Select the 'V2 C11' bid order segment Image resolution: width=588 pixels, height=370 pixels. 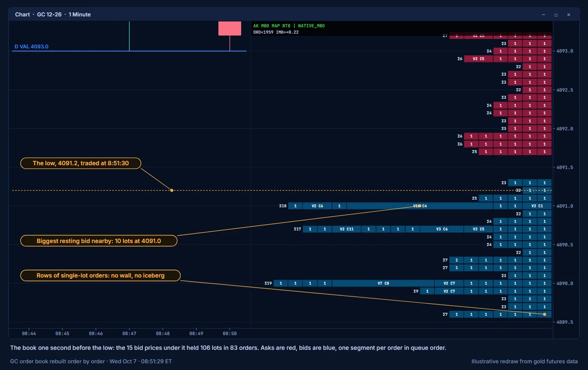346,229
